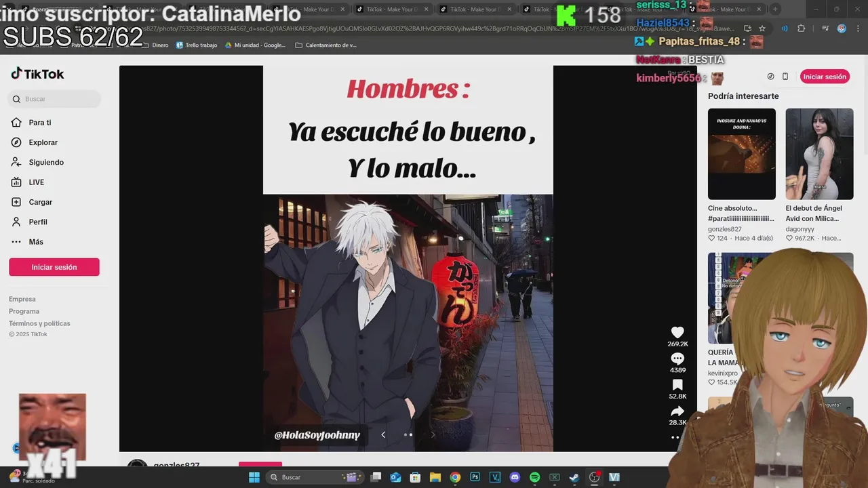The height and width of the screenshot is (488, 868).
Task: Click the Buscar search field in TikTok sidebar
Action: [55, 99]
